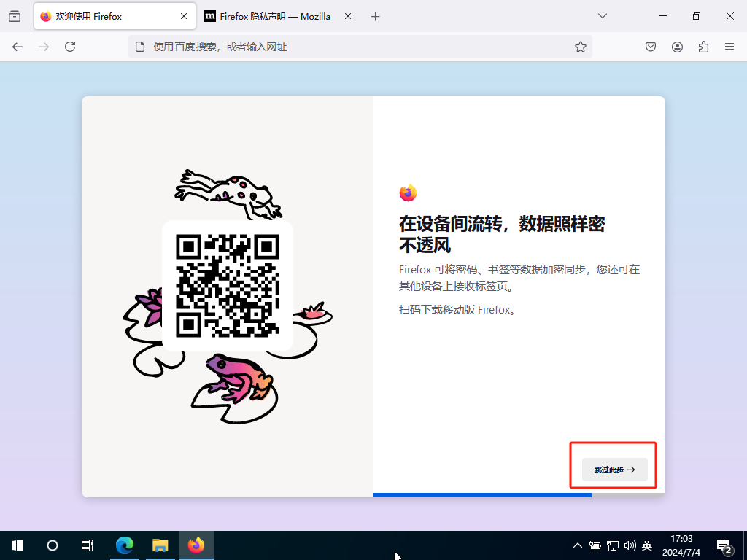Image resolution: width=747 pixels, height=560 pixels.
Task: Open the Firefox application menu
Action: 729,47
